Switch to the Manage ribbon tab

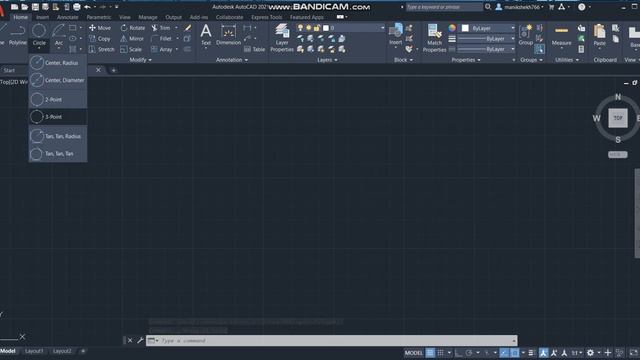tap(148, 17)
